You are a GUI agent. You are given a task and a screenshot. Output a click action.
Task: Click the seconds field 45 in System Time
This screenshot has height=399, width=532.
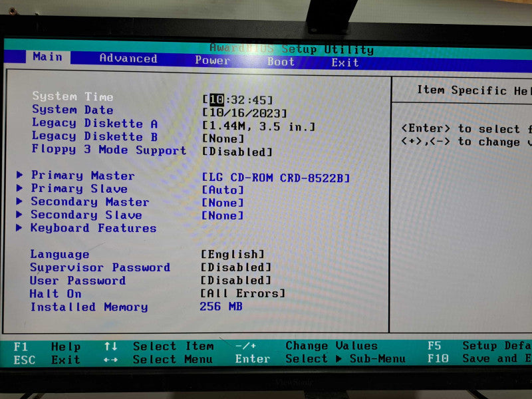pos(259,100)
